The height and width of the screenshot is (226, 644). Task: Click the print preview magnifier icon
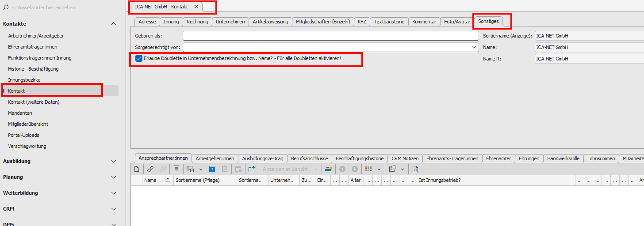tap(415, 169)
